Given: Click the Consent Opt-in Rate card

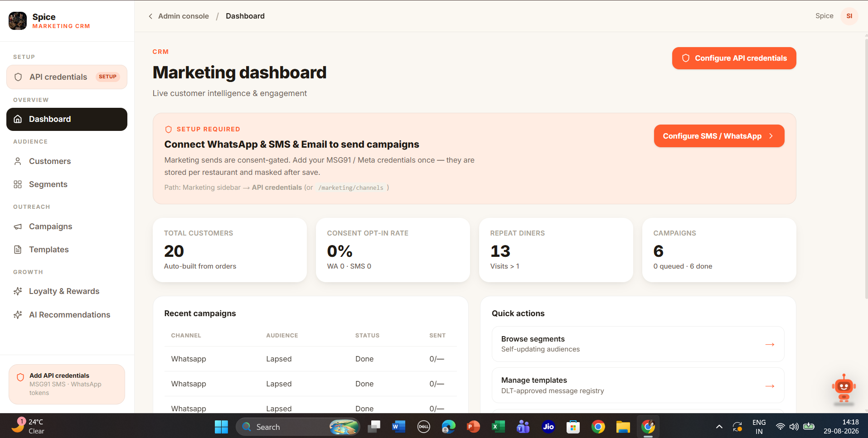Looking at the screenshot, I should point(393,250).
